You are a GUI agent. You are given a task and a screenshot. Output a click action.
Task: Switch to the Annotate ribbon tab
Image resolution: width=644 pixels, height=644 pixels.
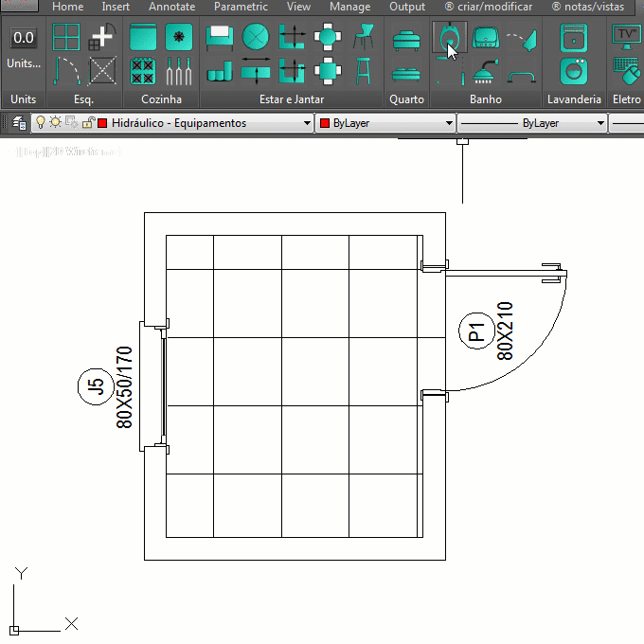[x=171, y=7]
